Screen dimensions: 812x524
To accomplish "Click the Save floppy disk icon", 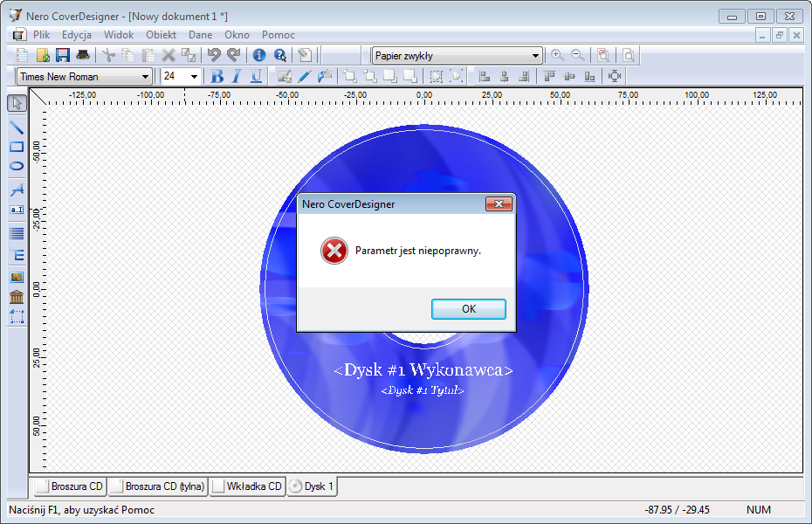I will pyautogui.click(x=63, y=55).
